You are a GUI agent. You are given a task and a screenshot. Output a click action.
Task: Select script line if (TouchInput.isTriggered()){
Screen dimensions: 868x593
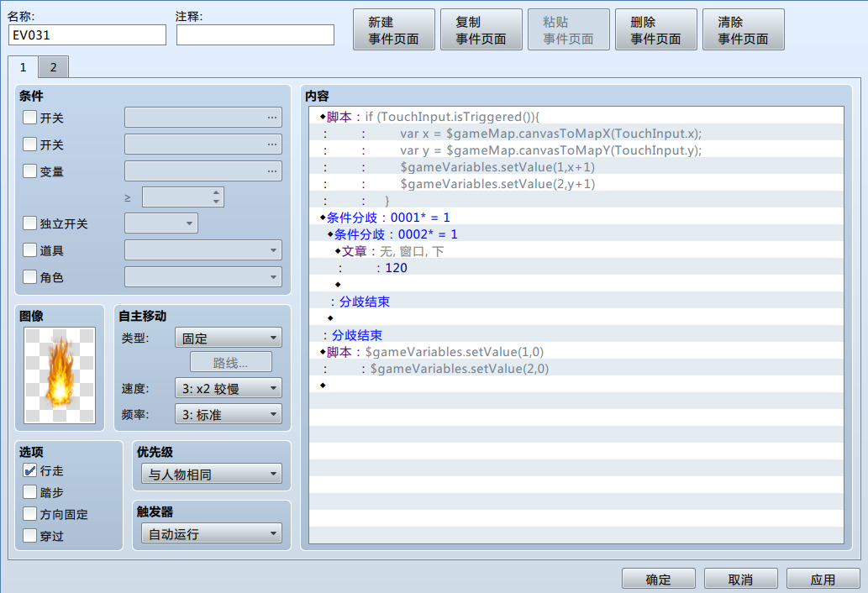576,117
